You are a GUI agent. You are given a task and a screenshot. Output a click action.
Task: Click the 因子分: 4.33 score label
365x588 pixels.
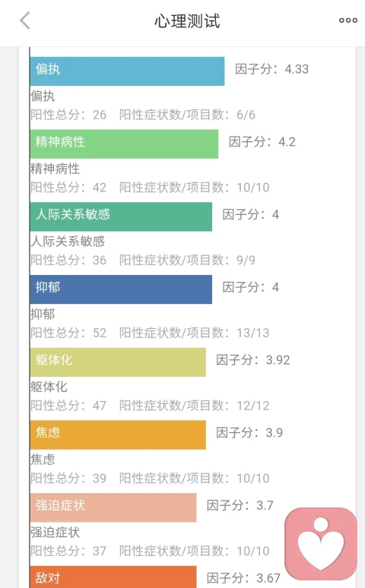click(x=272, y=69)
